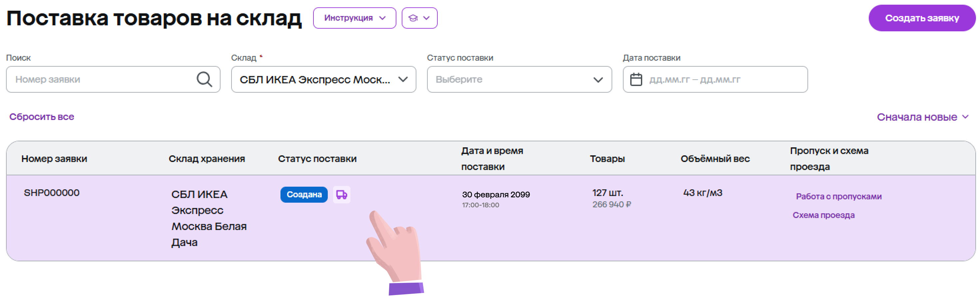
Task: Click the Статус поставки column header
Action: 317,159
